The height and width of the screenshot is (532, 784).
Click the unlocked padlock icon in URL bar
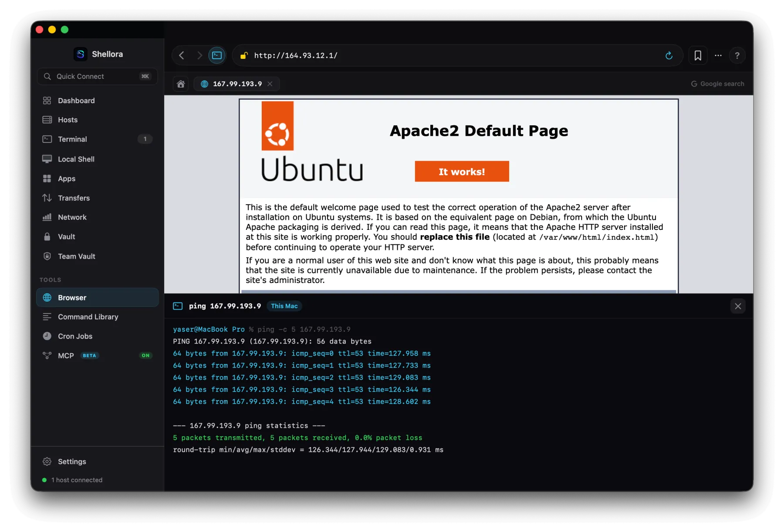[244, 55]
